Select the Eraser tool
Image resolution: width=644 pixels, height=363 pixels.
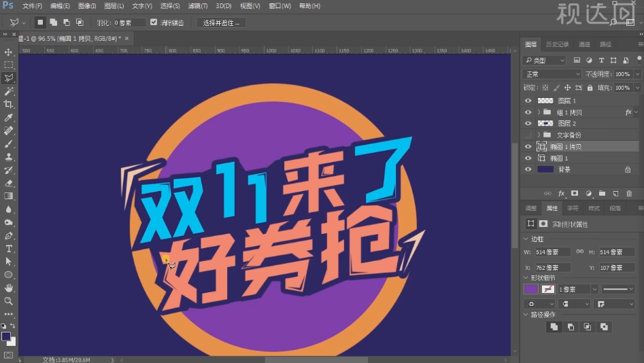8,183
